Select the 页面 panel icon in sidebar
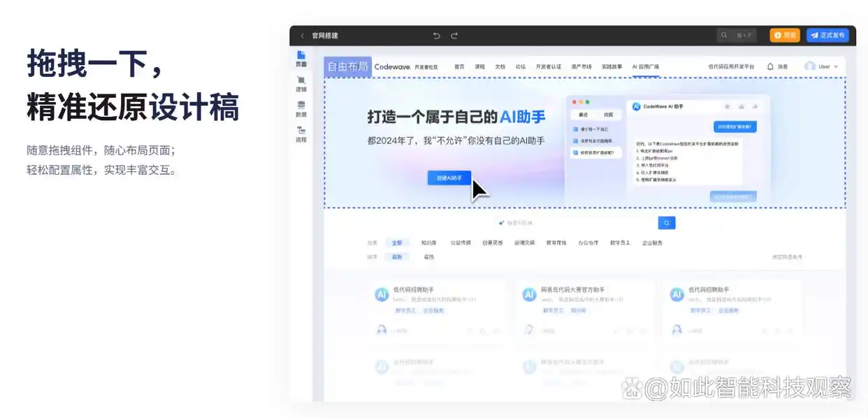Viewport: 868px width, 418px height. click(301, 59)
